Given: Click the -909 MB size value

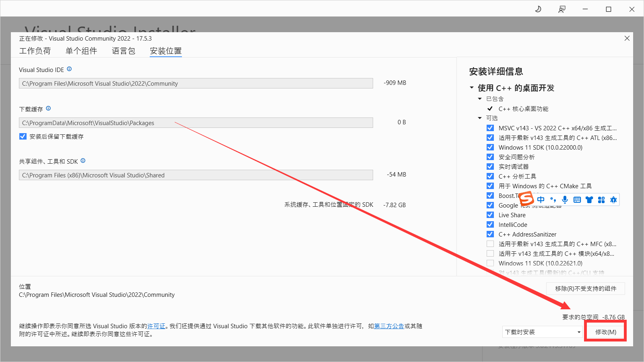Looking at the screenshot, I should (395, 83).
